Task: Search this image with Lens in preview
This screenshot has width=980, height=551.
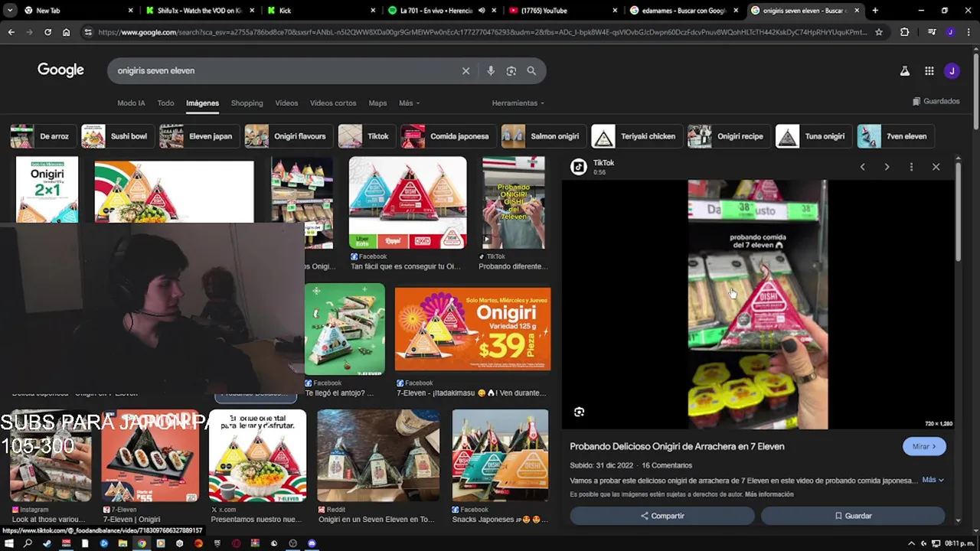Action: click(x=579, y=412)
